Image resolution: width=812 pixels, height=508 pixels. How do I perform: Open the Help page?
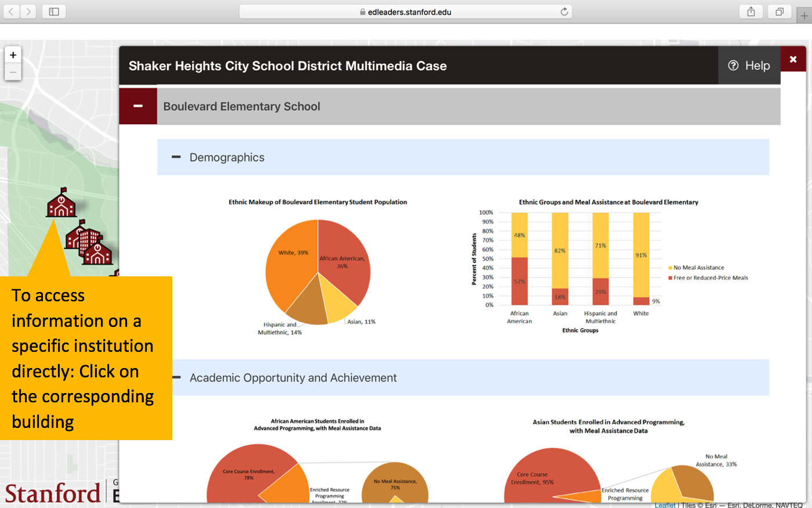[x=749, y=66]
